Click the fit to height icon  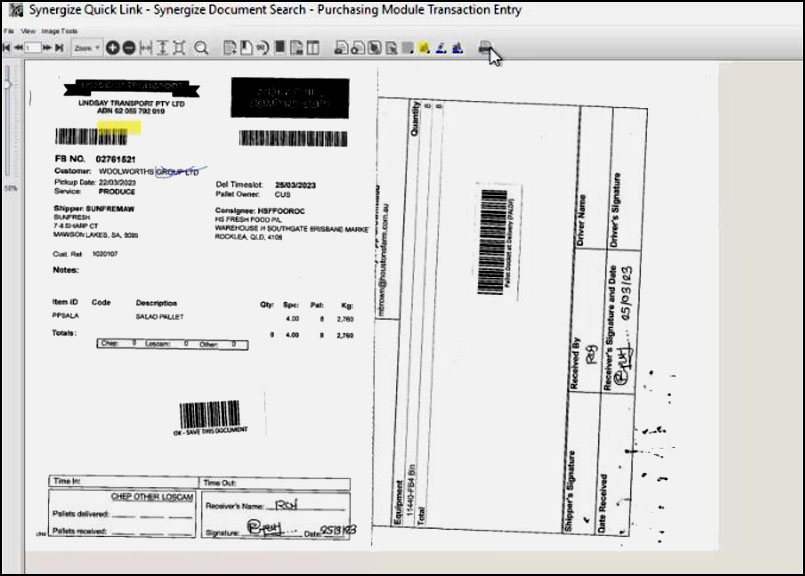(x=162, y=47)
